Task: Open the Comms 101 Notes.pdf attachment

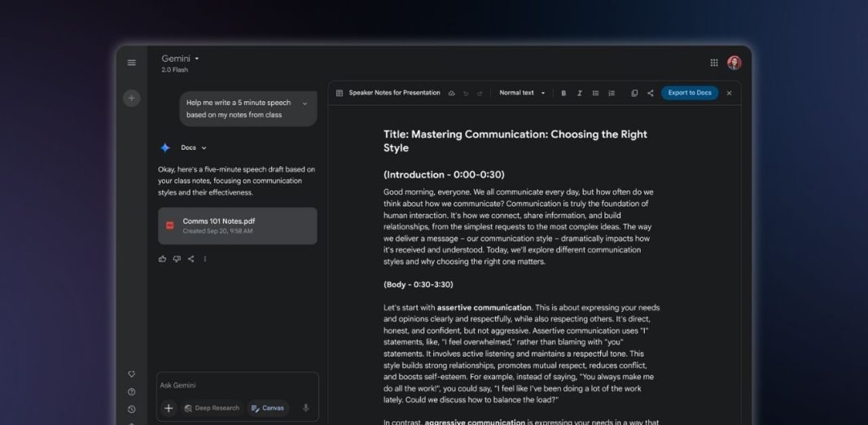Action: point(238,226)
